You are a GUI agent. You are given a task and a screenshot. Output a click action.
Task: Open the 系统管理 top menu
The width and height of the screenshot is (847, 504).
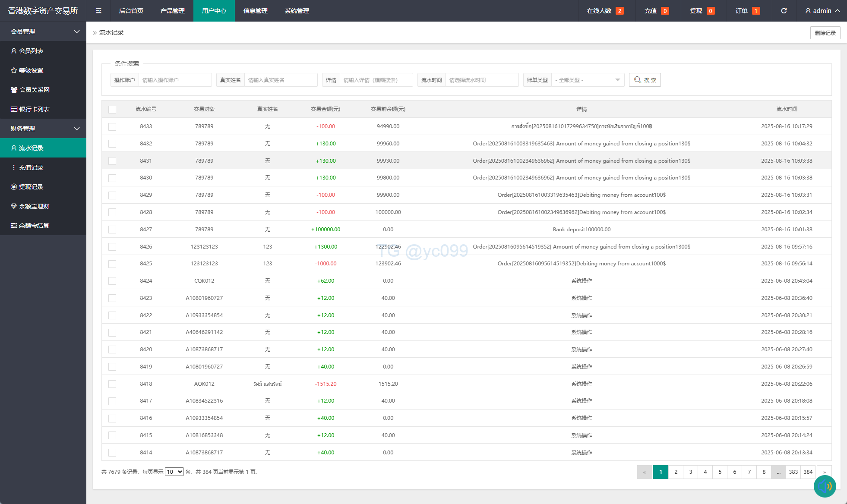[297, 11]
